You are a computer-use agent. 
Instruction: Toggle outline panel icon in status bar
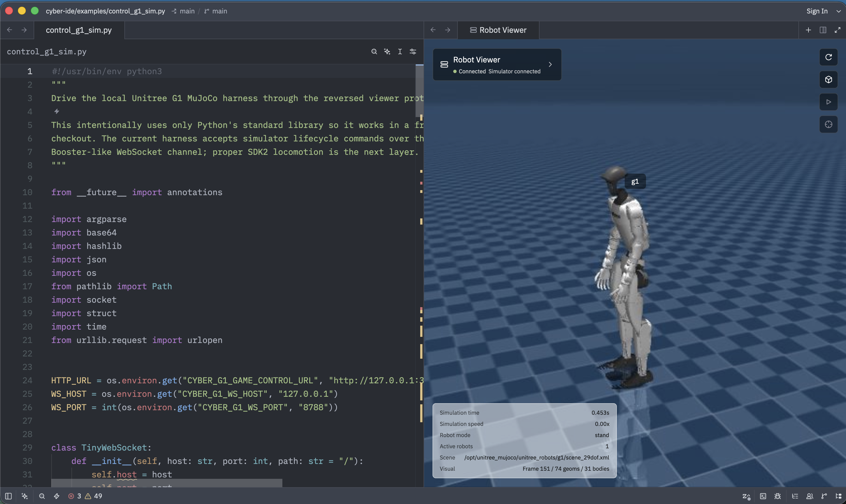(795, 496)
